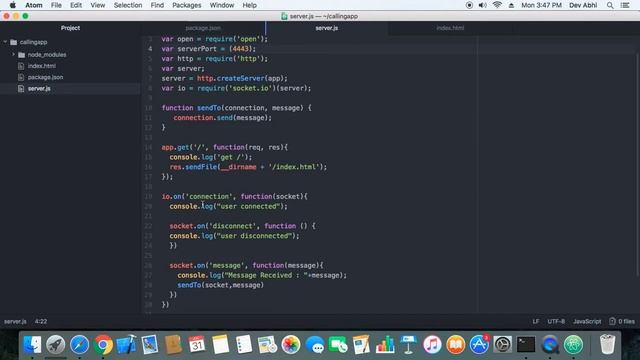Image resolution: width=640 pixels, height=360 pixels.
Task: Change the JavaScript grammar selector
Action: click(587, 322)
